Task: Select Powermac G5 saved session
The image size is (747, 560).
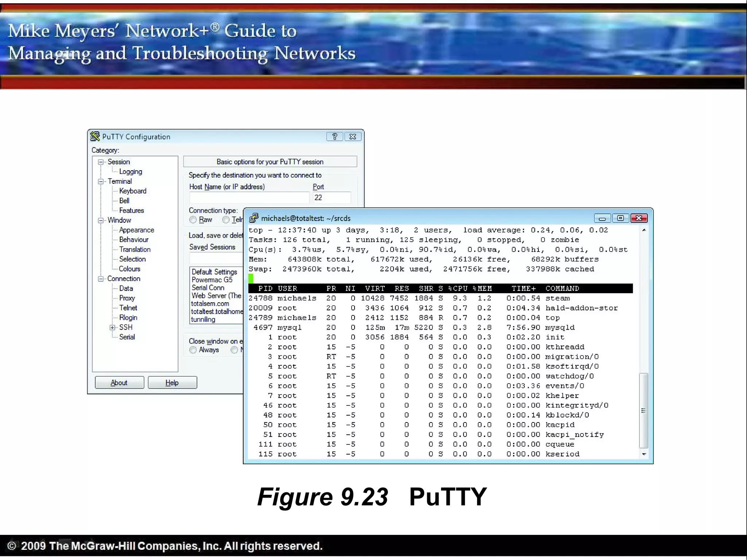Action: pos(212,280)
